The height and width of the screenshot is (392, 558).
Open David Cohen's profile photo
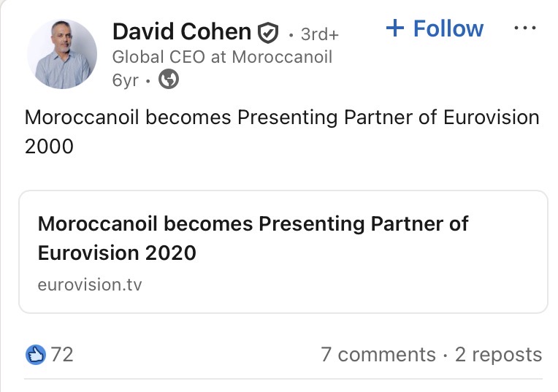point(62,54)
